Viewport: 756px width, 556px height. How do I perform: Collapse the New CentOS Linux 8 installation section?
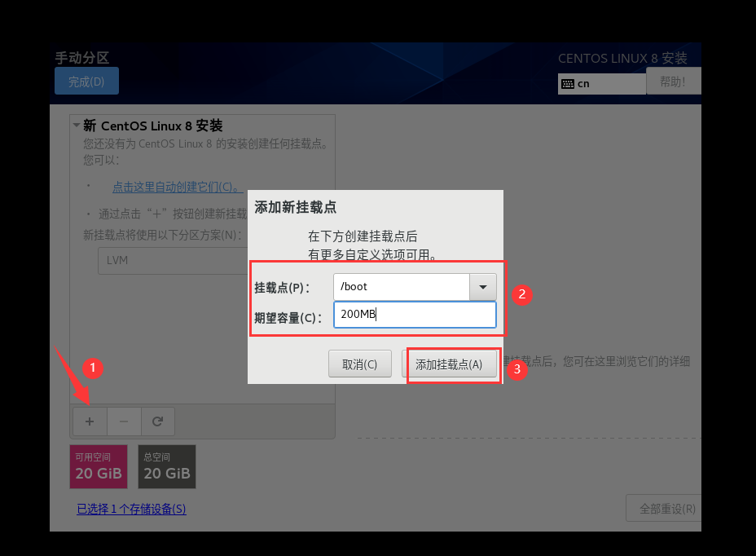tap(77, 126)
